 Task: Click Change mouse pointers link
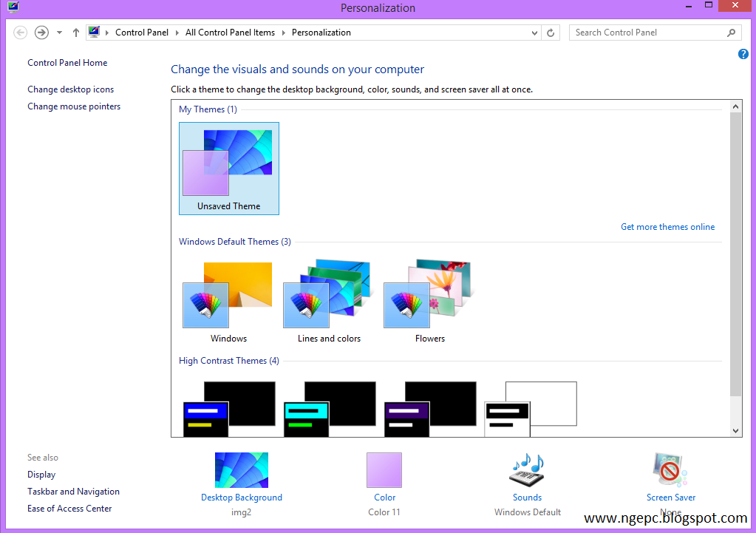(x=73, y=106)
